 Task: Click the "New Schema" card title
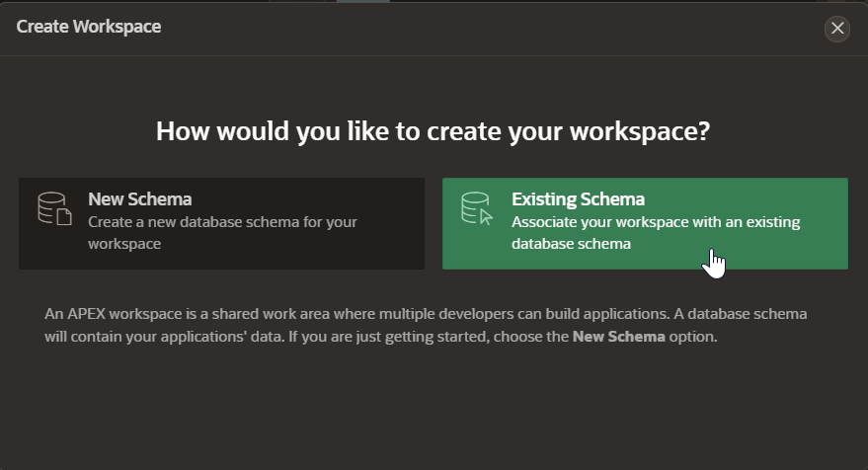click(139, 198)
